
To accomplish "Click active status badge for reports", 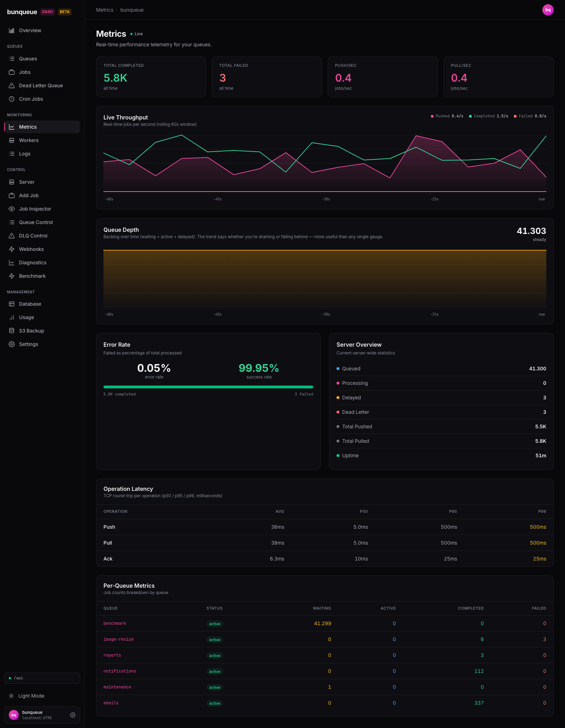I will tap(215, 656).
